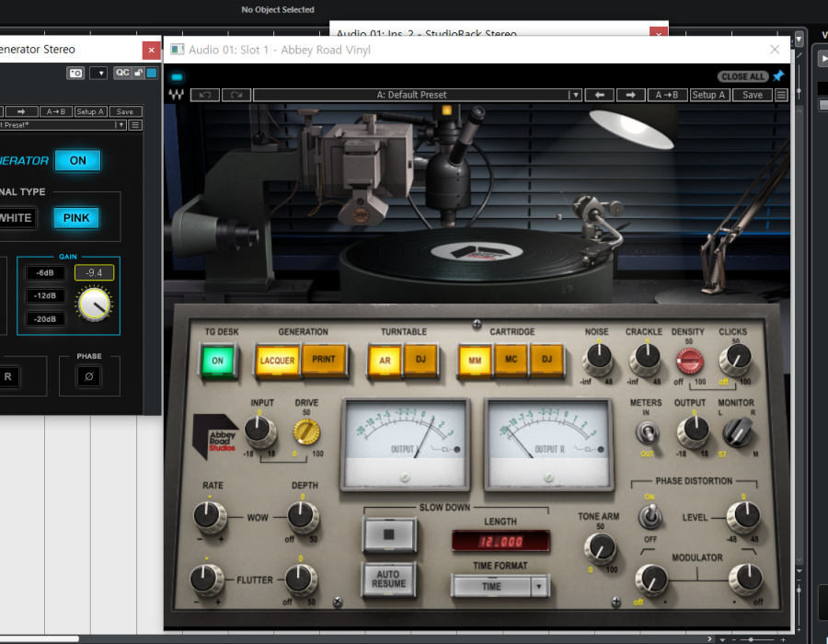Image resolution: width=828 pixels, height=644 pixels.
Task: Click the Length 12.000 display
Action: click(x=500, y=542)
